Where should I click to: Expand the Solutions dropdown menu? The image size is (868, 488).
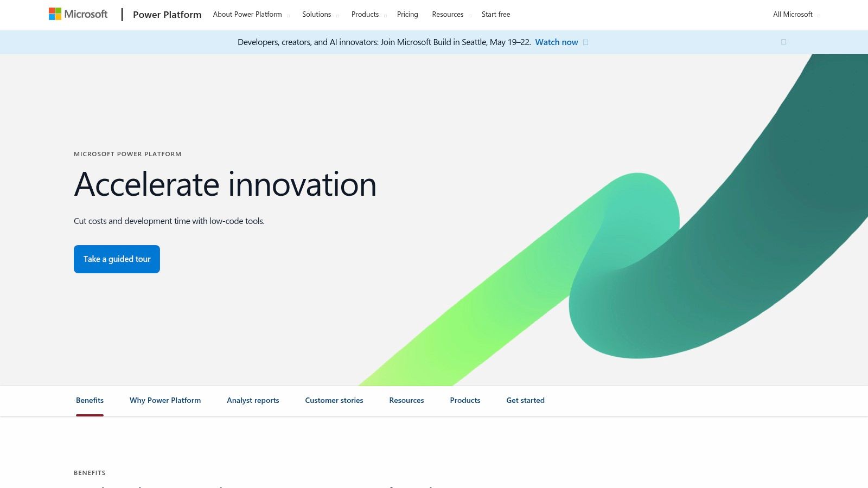320,15
